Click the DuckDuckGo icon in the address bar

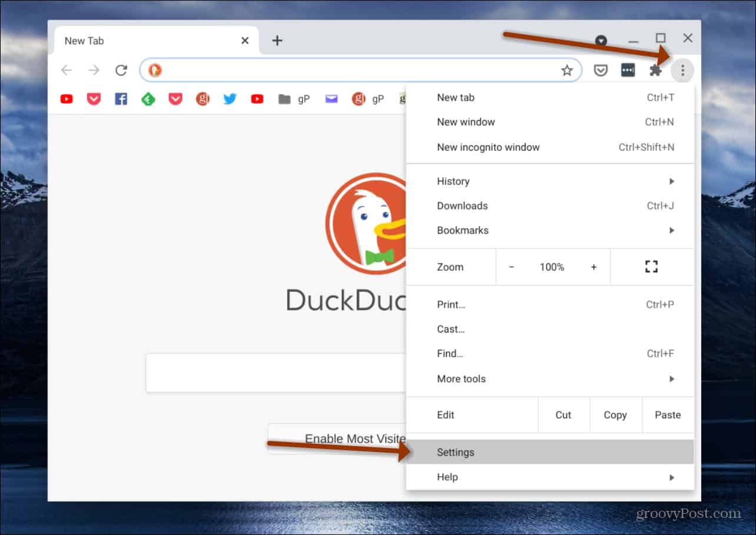tap(155, 70)
